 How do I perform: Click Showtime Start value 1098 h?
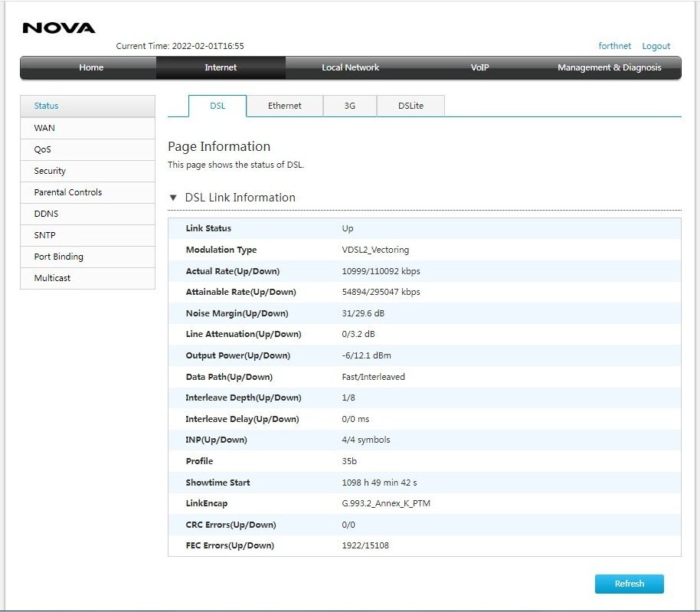(379, 483)
